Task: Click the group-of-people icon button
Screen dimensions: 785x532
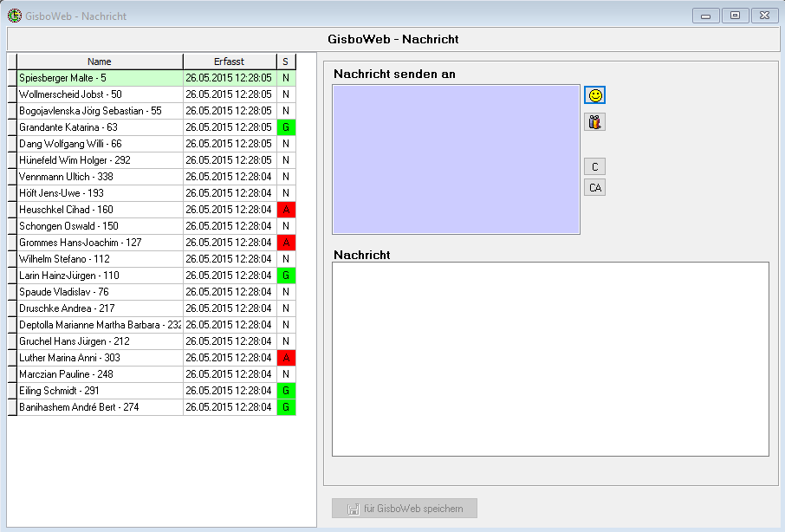Action: point(594,122)
